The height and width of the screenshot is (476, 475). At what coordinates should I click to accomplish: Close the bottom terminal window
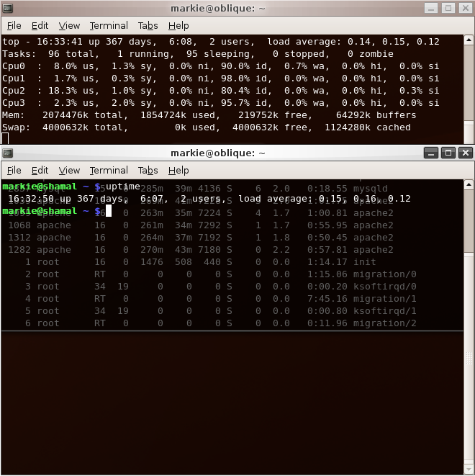[466, 153]
